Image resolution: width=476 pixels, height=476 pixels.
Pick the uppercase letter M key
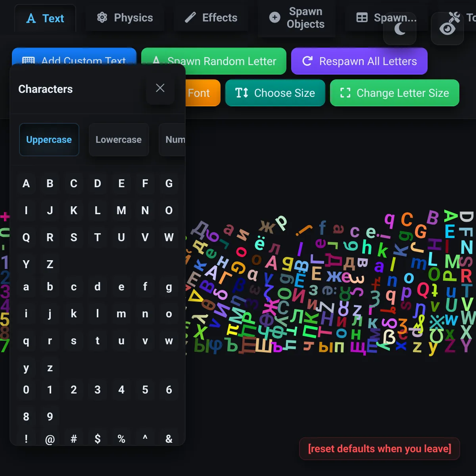click(121, 211)
